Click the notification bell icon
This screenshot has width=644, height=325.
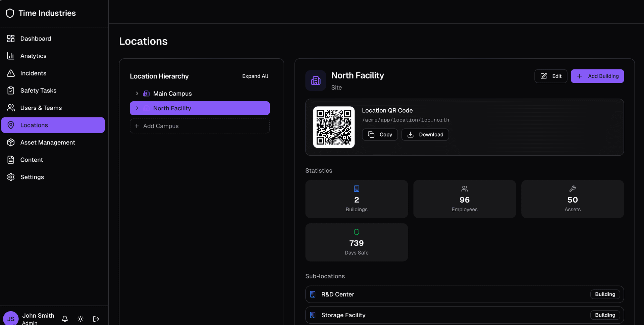[x=65, y=319]
